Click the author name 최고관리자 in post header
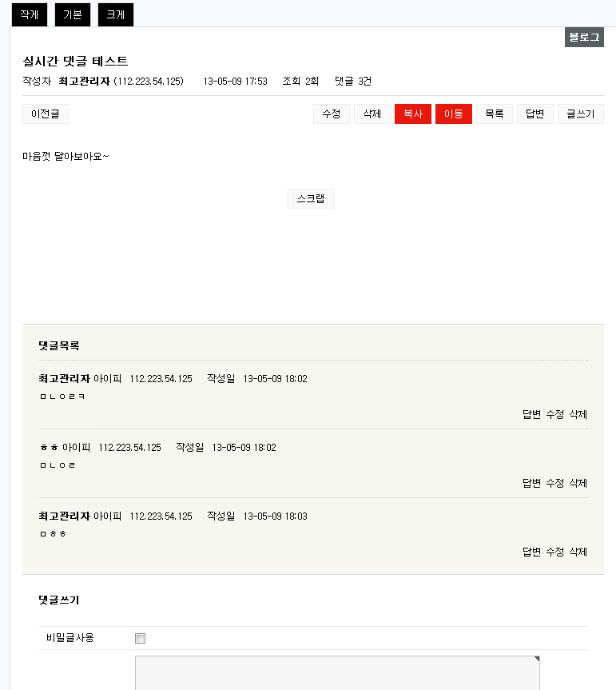Viewport: 616px width, 690px height. [x=84, y=82]
